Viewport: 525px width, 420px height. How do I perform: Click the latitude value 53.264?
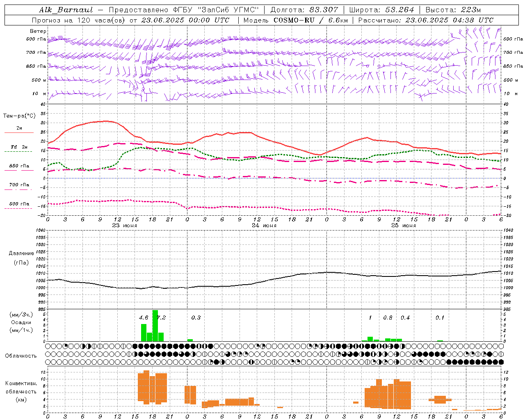(x=400, y=10)
